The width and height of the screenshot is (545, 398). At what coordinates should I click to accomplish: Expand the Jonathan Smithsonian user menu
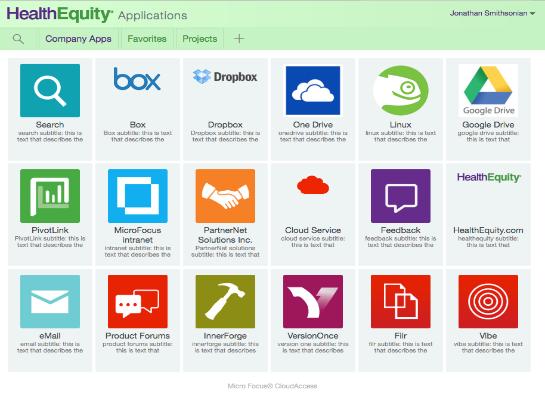pyautogui.click(x=492, y=13)
